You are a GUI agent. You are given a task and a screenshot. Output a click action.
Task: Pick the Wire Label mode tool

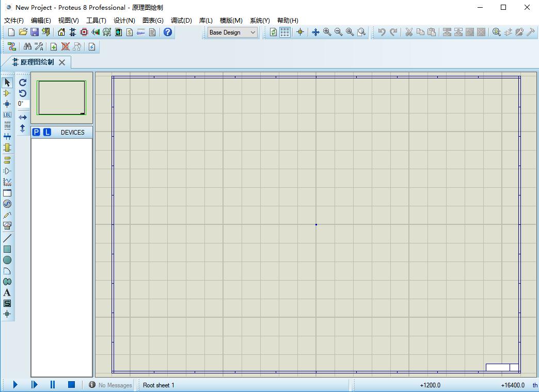click(7, 115)
